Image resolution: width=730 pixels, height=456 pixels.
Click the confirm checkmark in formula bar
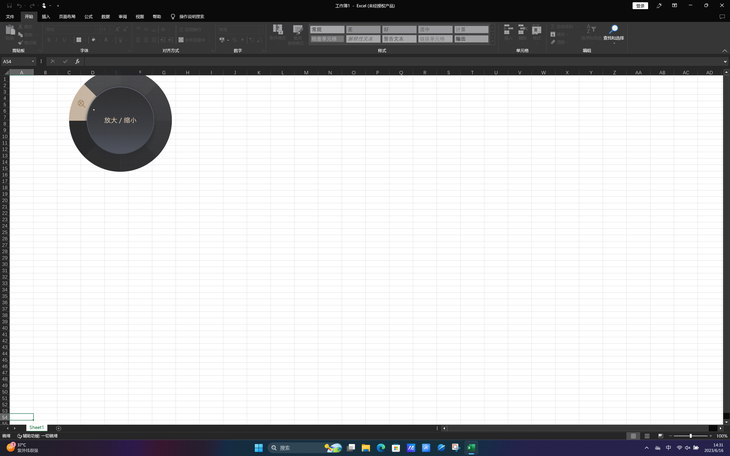point(65,61)
